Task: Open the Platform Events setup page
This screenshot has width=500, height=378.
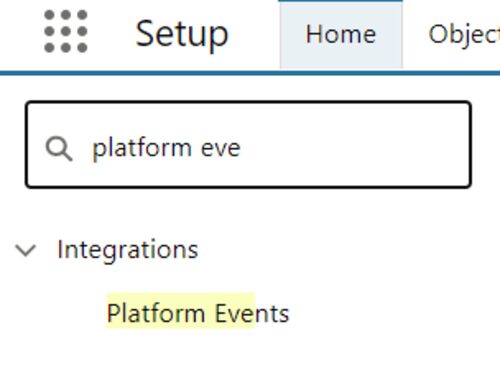Action: tap(198, 313)
